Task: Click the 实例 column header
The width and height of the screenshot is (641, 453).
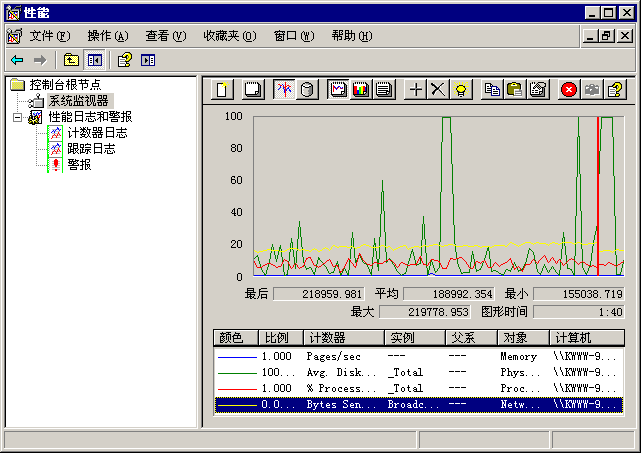Action: 415,338
